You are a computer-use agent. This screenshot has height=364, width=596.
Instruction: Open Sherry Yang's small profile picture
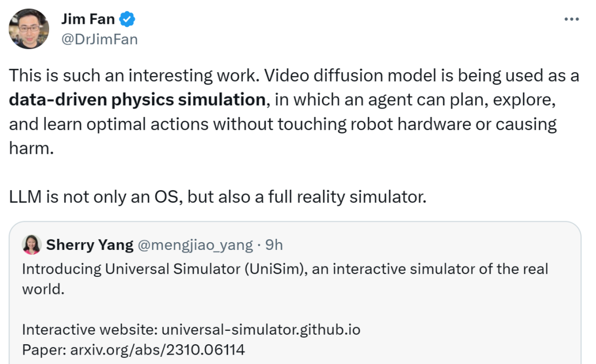click(x=31, y=244)
